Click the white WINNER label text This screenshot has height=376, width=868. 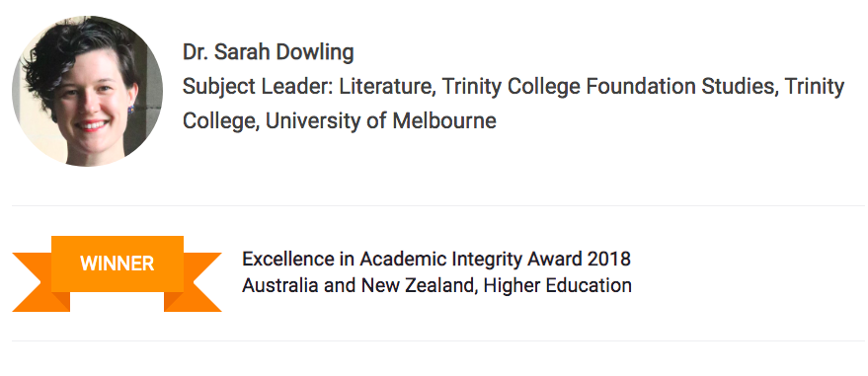pyautogui.click(x=117, y=263)
